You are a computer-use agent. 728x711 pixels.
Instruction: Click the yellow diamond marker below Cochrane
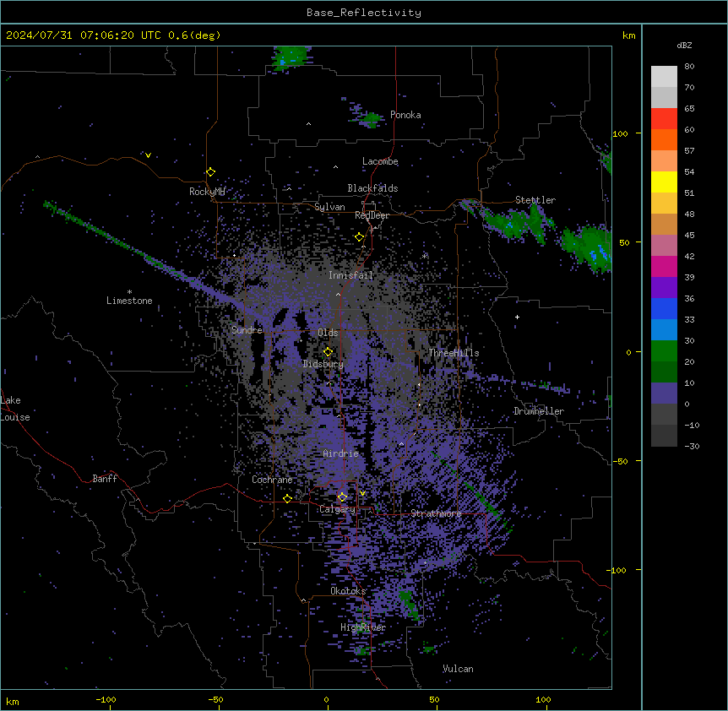pyautogui.click(x=287, y=498)
